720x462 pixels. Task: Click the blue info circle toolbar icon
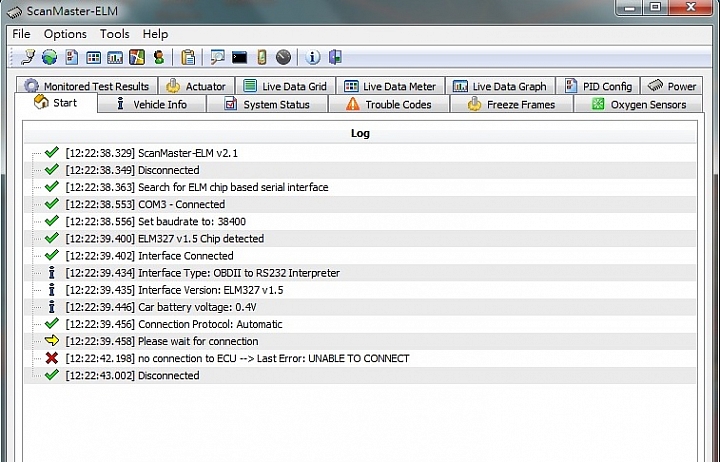pos(313,57)
